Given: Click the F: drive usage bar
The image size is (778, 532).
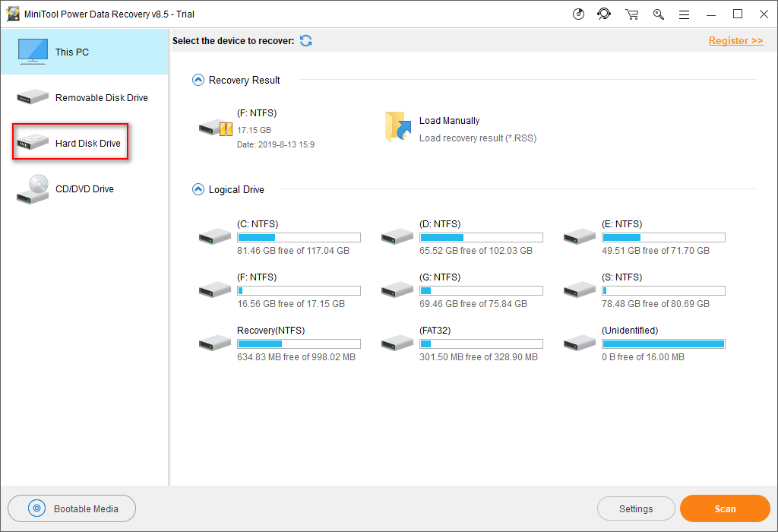Looking at the screenshot, I should point(299,290).
